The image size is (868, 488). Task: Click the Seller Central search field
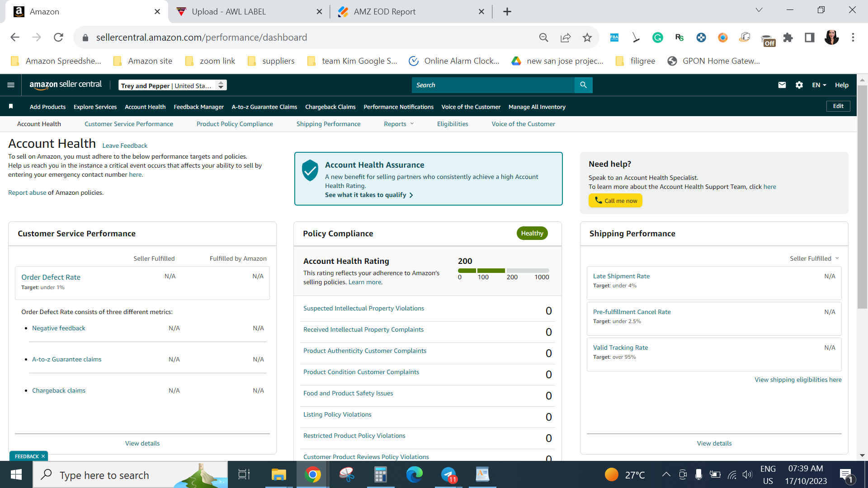[x=493, y=85]
